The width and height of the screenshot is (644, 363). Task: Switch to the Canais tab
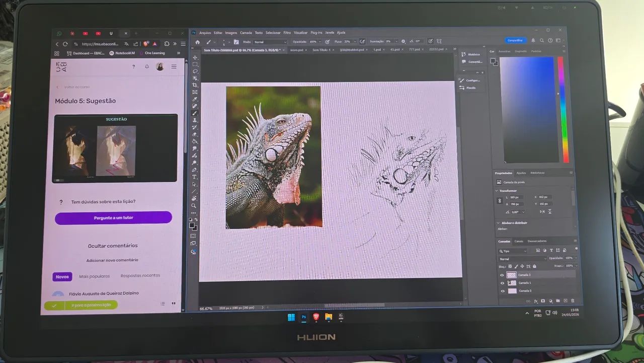[519, 241]
